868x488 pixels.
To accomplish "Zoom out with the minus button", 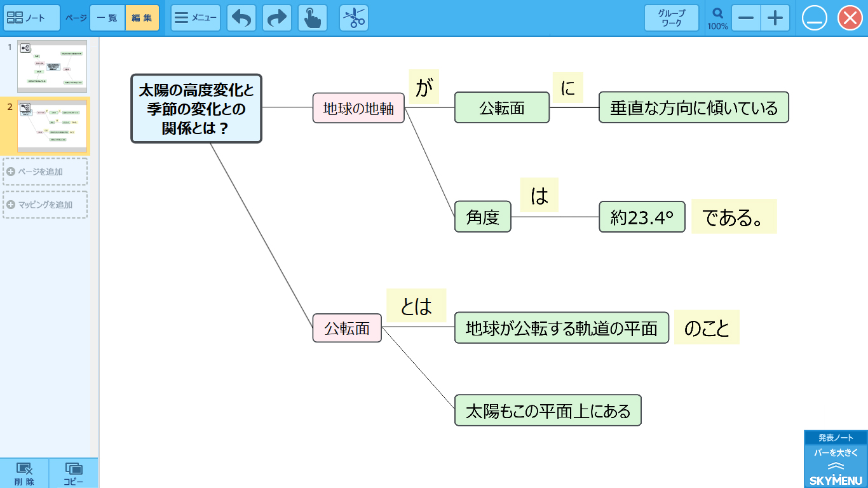I will (x=746, y=18).
